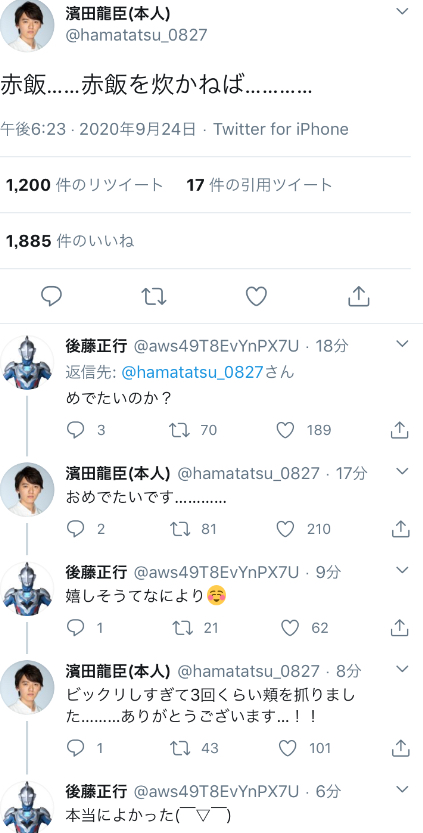The width and height of the screenshot is (423, 833).
Task: Like the reply with 101 likes
Action: (287, 748)
